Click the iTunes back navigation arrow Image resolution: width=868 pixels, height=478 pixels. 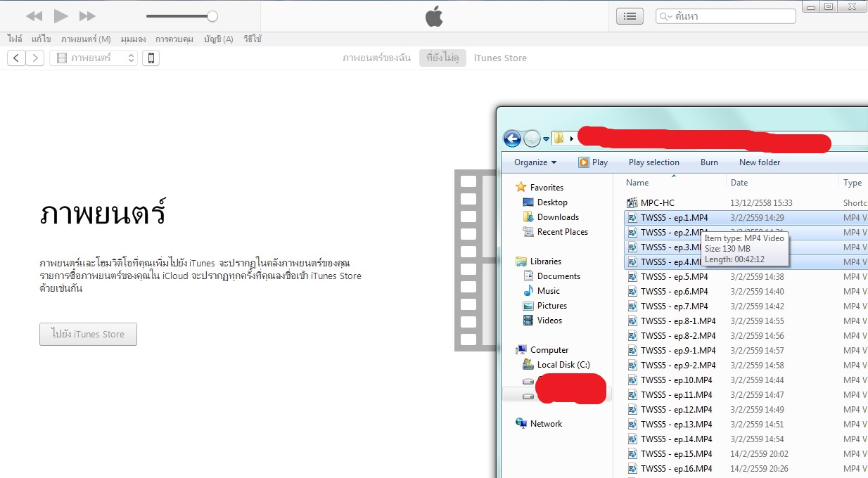coord(16,58)
